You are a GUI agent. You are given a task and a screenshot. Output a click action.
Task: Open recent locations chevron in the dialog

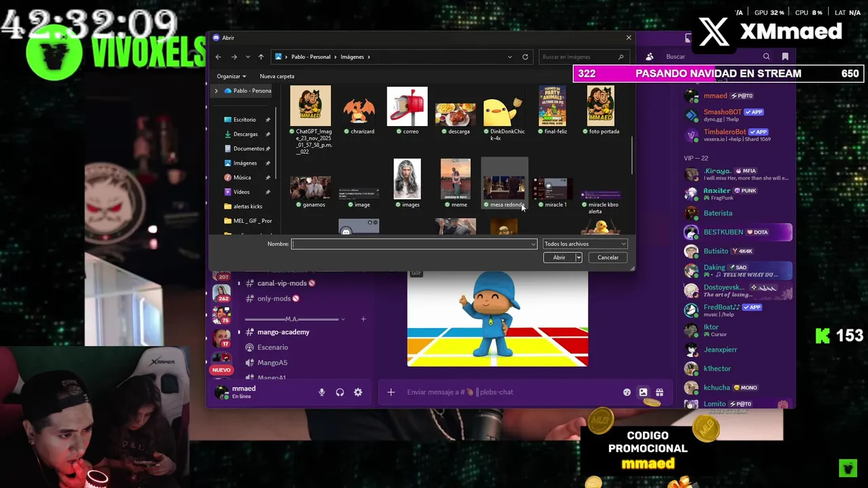tap(248, 57)
